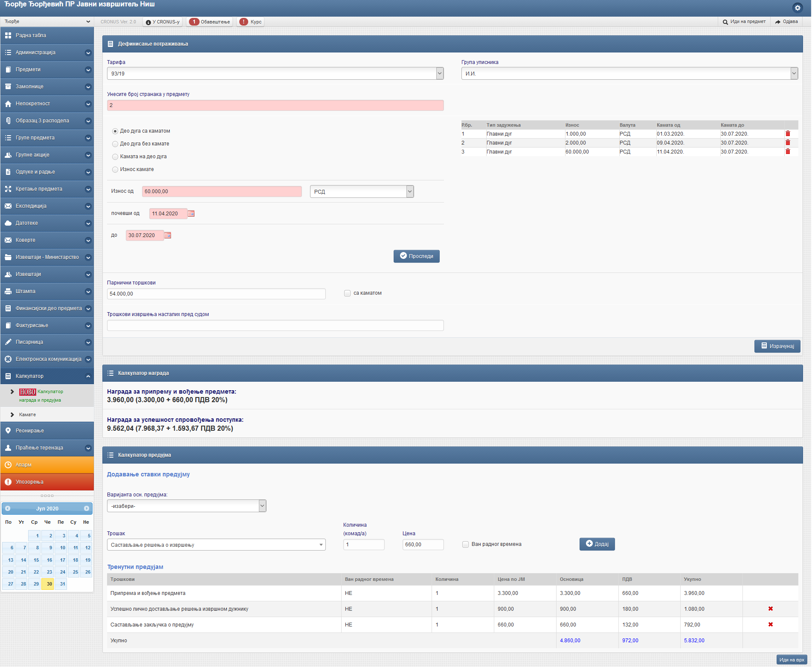Select 'Део дуга без камате' radio option
The width and height of the screenshot is (812, 667).
tap(115, 144)
